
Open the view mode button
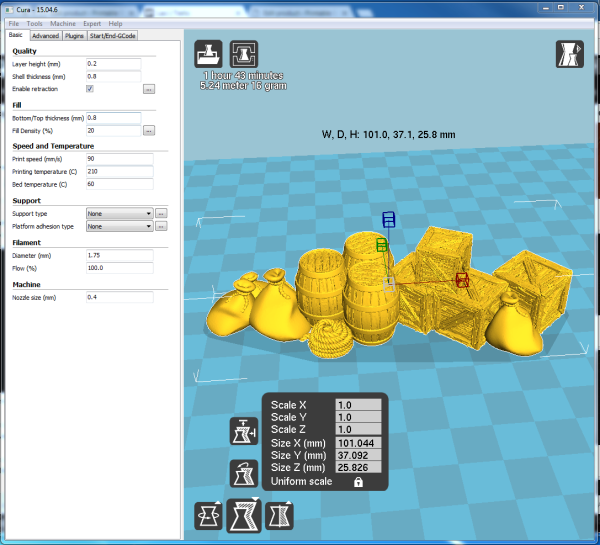click(x=571, y=55)
